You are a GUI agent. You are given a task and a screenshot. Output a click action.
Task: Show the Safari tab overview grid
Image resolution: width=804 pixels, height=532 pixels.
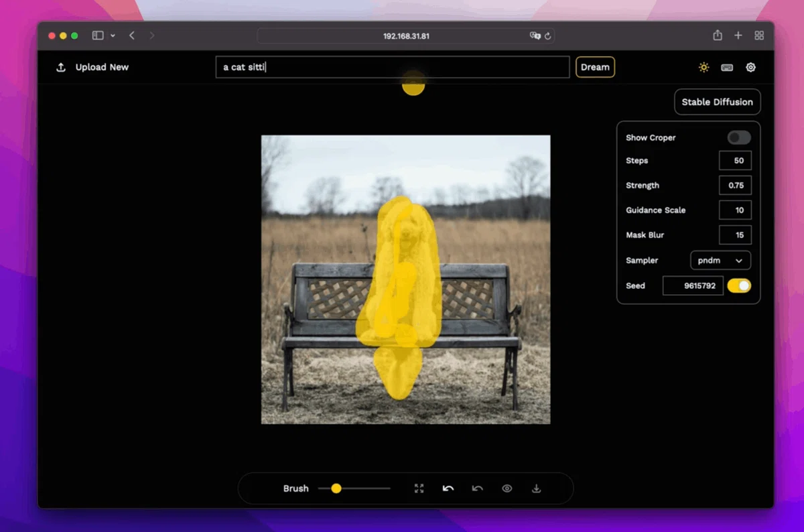tap(759, 36)
